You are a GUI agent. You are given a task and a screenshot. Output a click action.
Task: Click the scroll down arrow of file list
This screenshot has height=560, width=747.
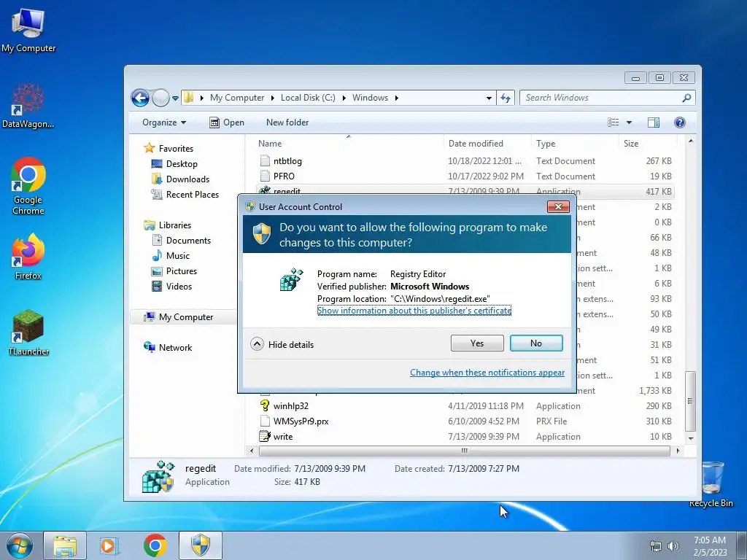tap(691, 438)
